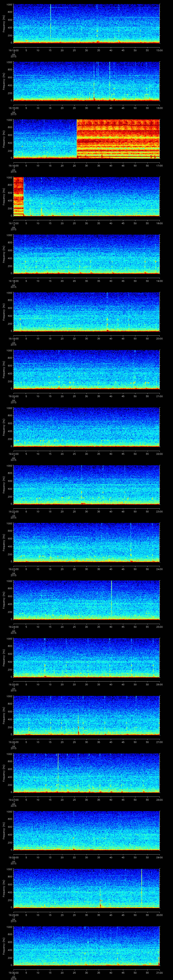173x980 pixels.
Task: View the spectrogram panel starting at 19:25:00
Action: tap(87, 657)
